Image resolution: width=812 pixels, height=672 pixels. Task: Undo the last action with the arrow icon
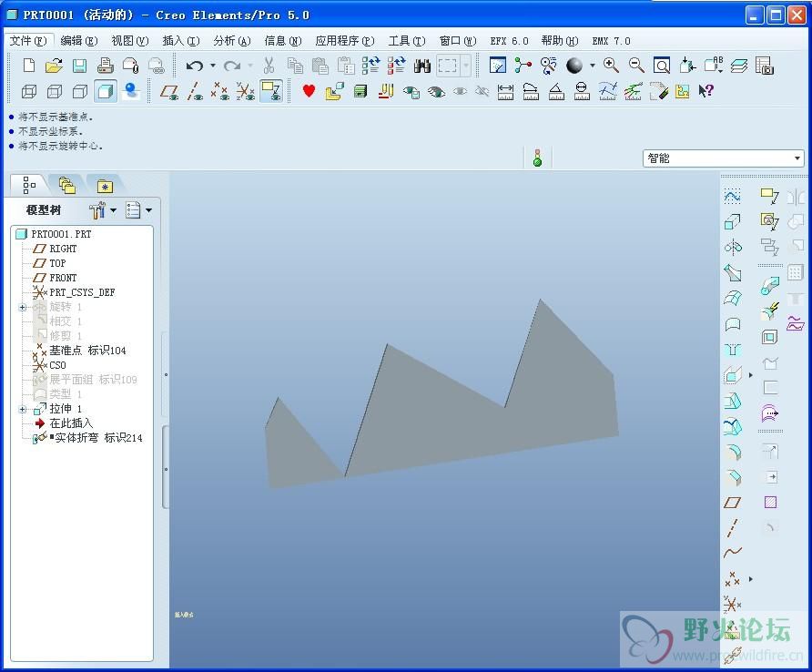(x=195, y=66)
